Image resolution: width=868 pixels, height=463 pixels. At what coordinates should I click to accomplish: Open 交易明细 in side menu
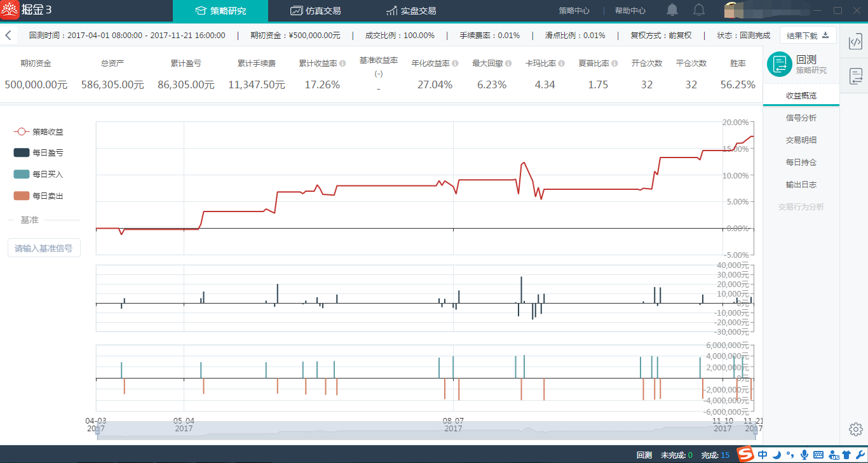[x=801, y=140]
